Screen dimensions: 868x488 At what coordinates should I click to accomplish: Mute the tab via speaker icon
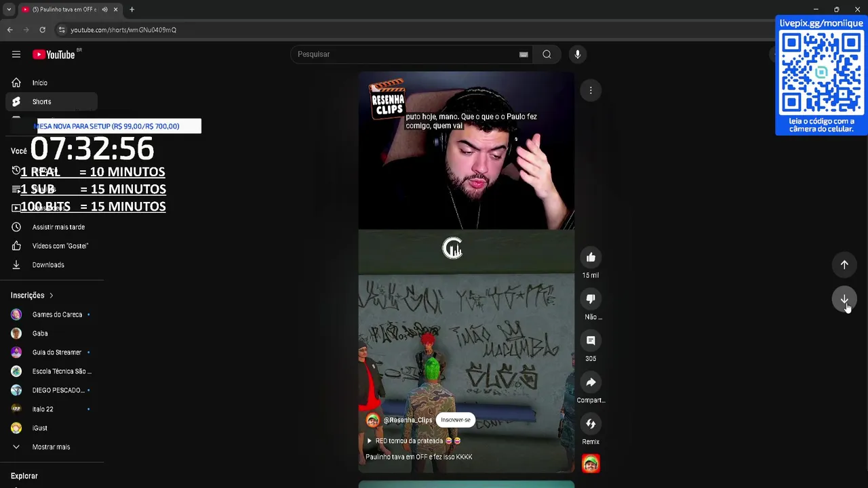104,9
